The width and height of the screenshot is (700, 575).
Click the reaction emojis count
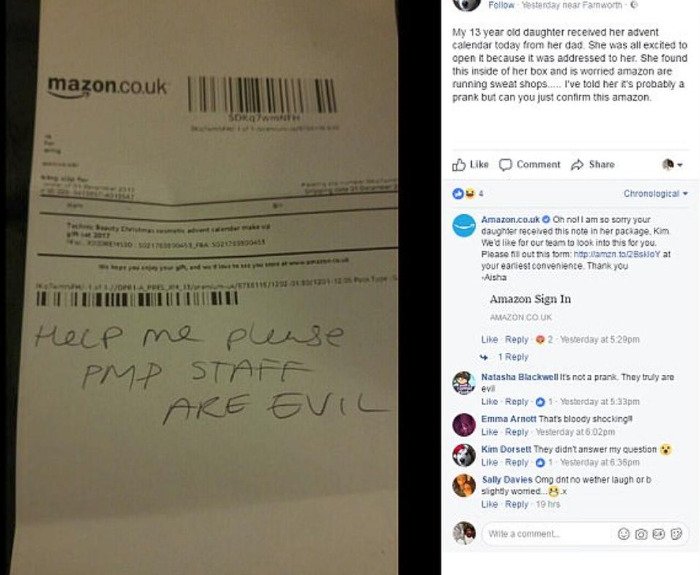[468, 193]
